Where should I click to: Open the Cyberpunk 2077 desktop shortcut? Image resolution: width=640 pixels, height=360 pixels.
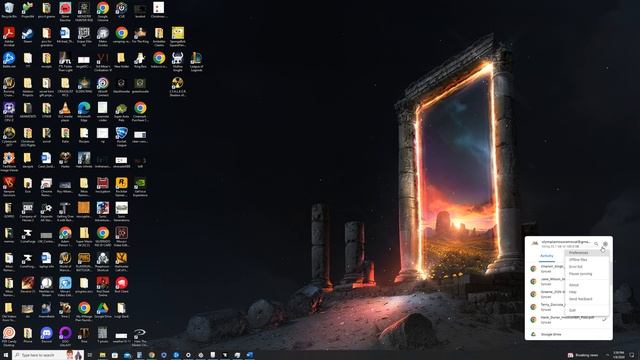pyautogui.click(x=9, y=136)
